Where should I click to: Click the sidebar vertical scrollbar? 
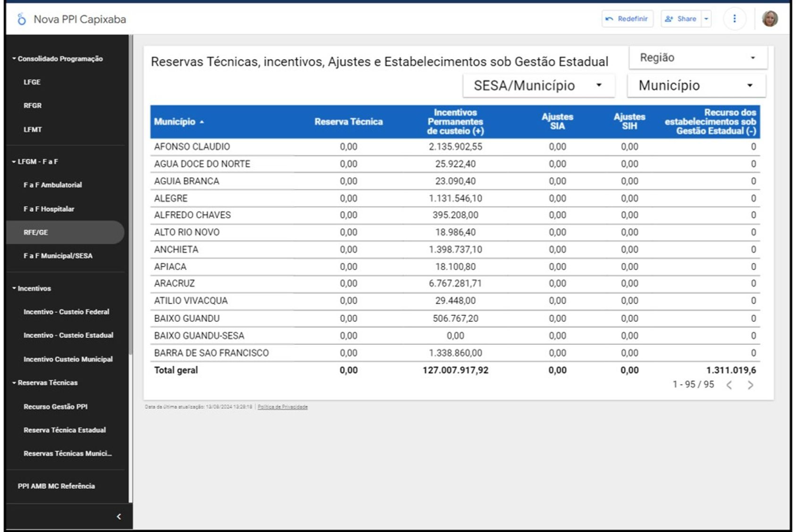pyautogui.click(x=130, y=194)
